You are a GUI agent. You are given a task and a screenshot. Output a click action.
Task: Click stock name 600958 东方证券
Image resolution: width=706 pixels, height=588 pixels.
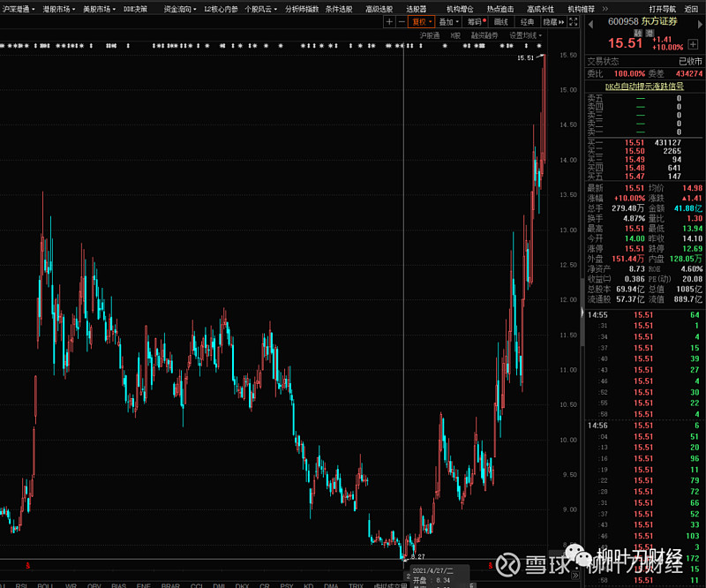tap(642, 21)
